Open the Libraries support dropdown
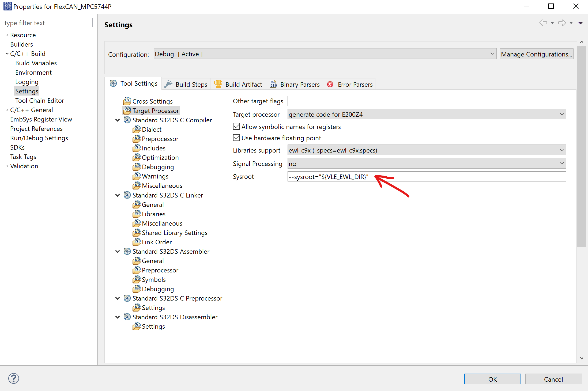 click(x=561, y=150)
